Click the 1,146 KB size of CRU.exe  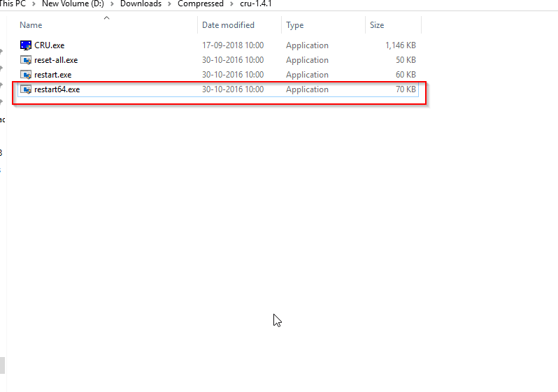[x=400, y=45]
